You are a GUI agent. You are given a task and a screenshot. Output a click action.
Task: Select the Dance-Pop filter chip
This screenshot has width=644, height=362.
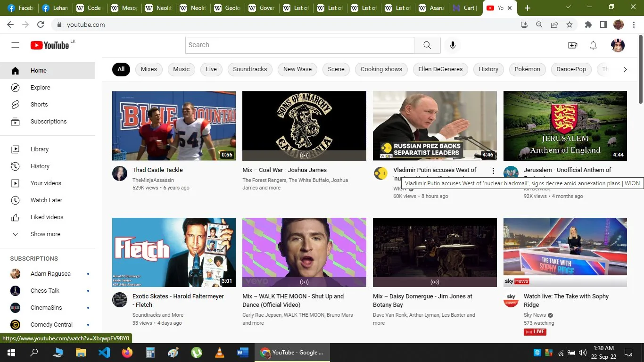click(571, 69)
